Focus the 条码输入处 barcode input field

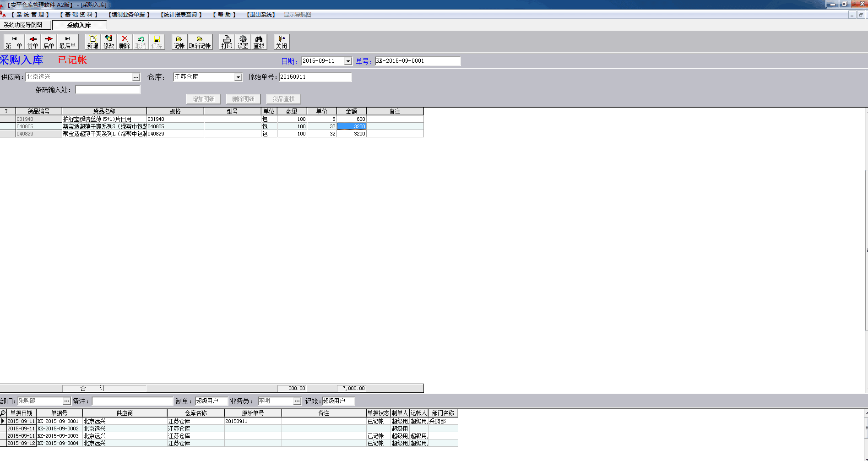click(x=108, y=90)
